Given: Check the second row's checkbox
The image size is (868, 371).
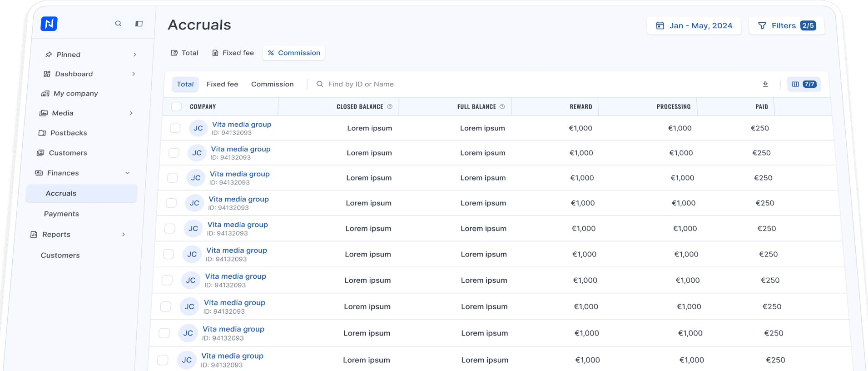Looking at the screenshot, I should pos(174,153).
